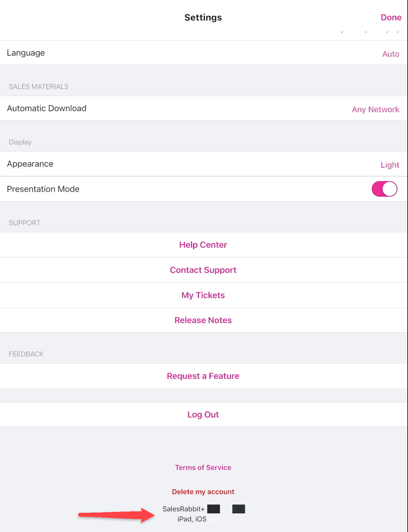Tap Done to close Settings
The width and height of the screenshot is (408, 532).
pyautogui.click(x=391, y=17)
